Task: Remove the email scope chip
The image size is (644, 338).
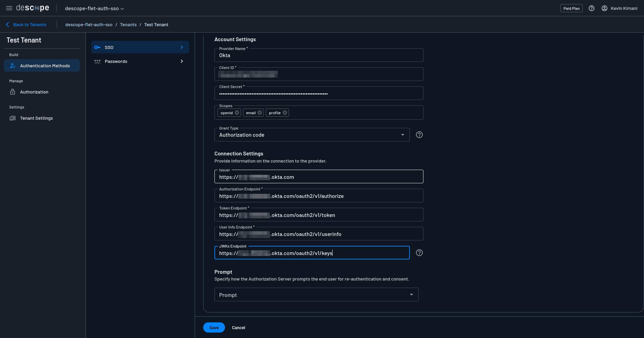Action: tap(260, 113)
